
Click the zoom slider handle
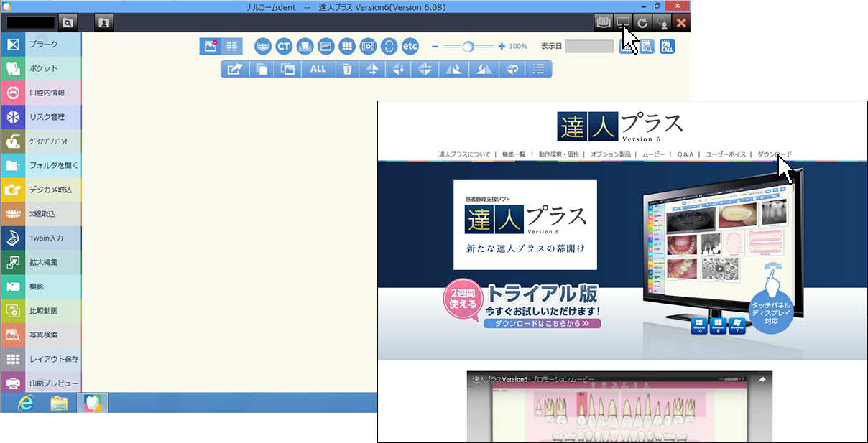click(468, 46)
